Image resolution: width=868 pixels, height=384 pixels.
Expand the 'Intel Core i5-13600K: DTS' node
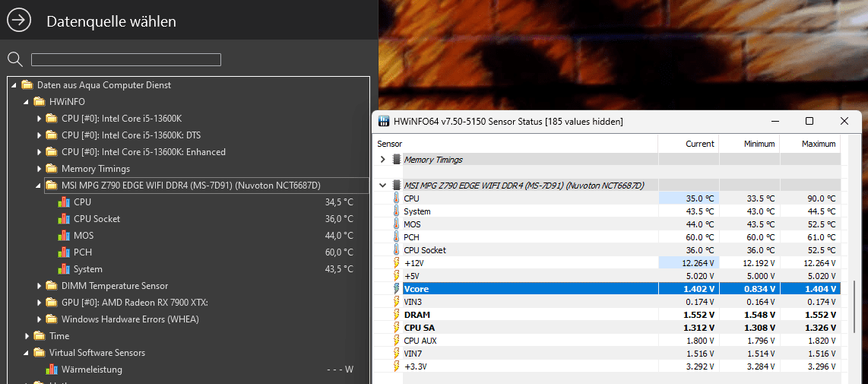pos(40,135)
